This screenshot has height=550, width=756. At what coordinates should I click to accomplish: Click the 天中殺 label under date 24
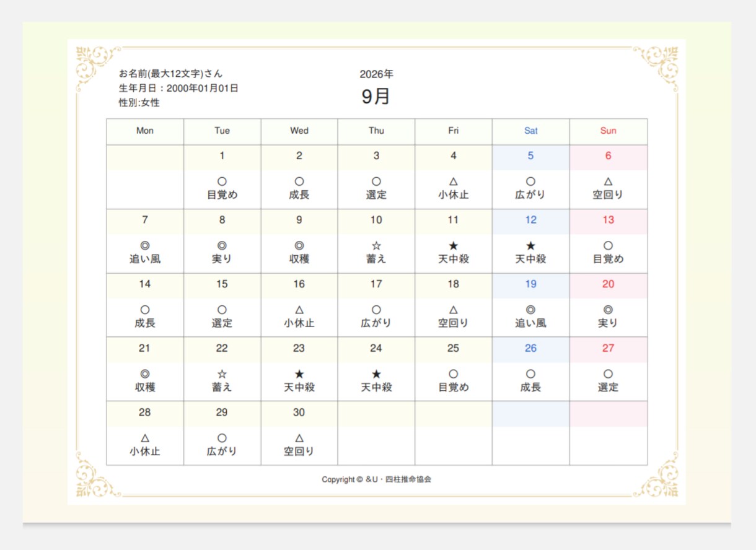376,387
